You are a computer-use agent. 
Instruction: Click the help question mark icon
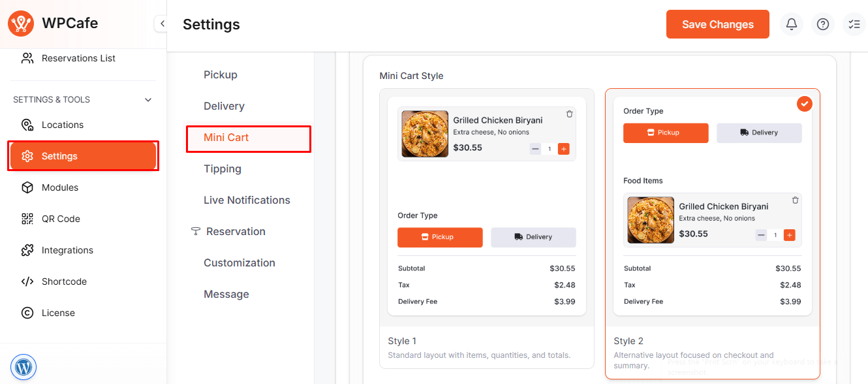point(822,24)
